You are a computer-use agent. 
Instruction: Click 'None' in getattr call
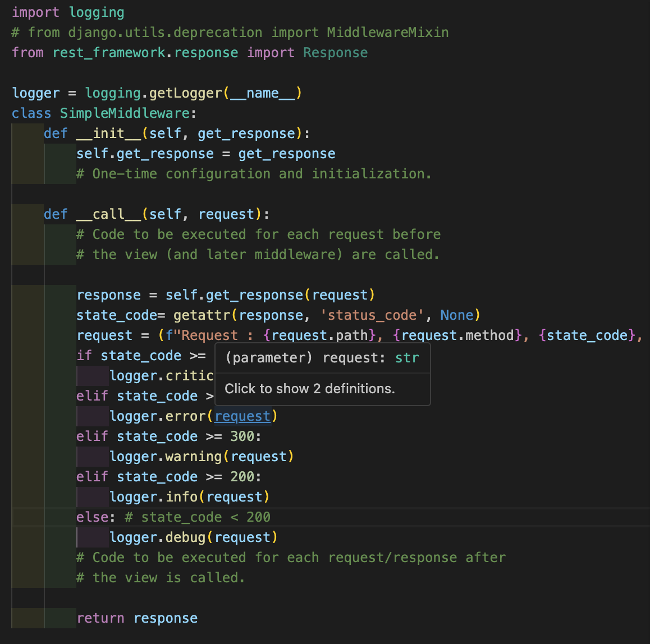point(457,315)
